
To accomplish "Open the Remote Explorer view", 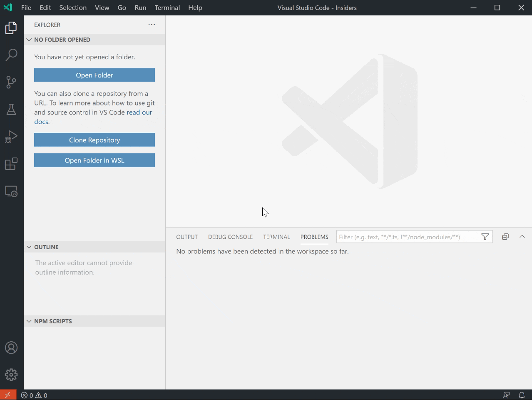I will tap(11, 191).
